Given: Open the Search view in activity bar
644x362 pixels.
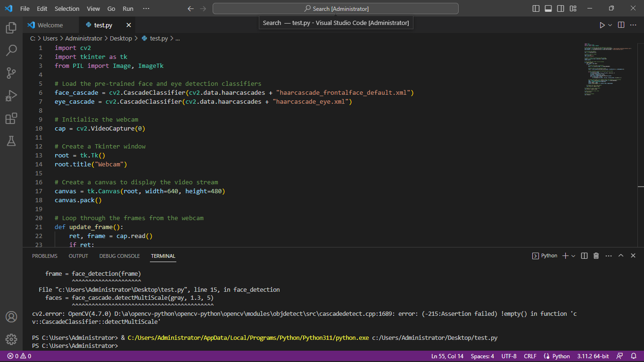Looking at the screenshot, I should [11, 50].
